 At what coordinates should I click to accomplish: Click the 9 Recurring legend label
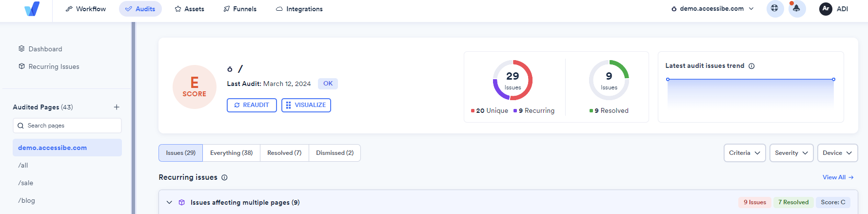click(534, 111)
